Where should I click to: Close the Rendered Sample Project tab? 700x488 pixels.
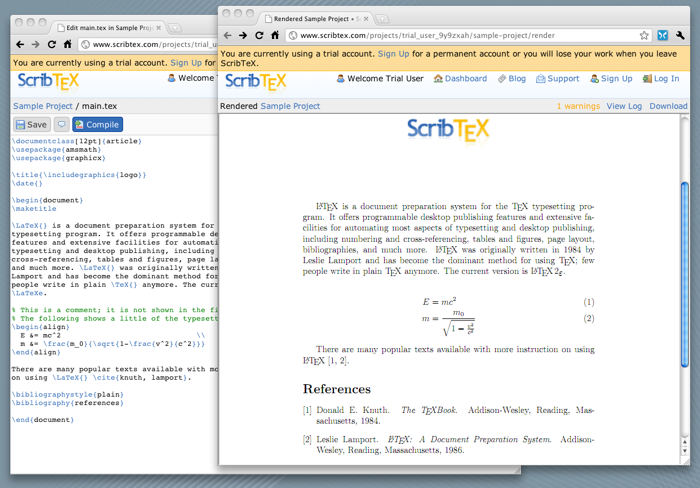tap(366, 19)
